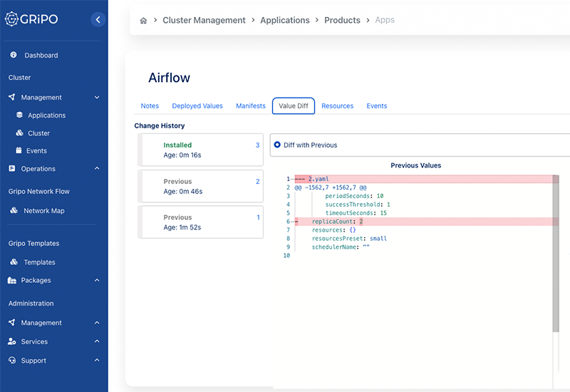Click Applications breadcrumb
The width and height of the screenshot is (570, 392).
point(284,21)
